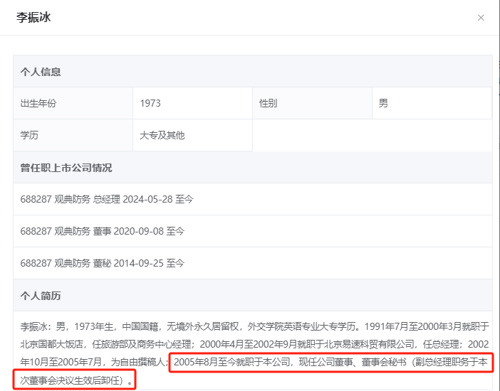Click the empty cell beside 大专及其他

372,135
